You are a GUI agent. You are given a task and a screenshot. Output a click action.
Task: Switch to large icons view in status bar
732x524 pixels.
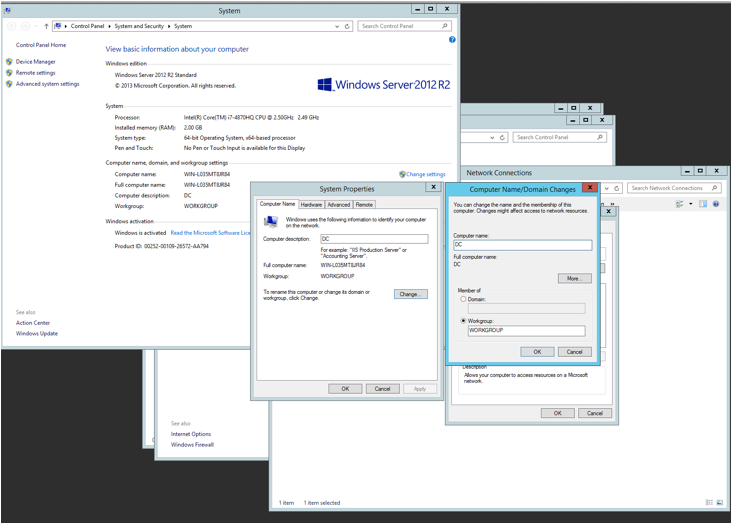click(719, 503)
